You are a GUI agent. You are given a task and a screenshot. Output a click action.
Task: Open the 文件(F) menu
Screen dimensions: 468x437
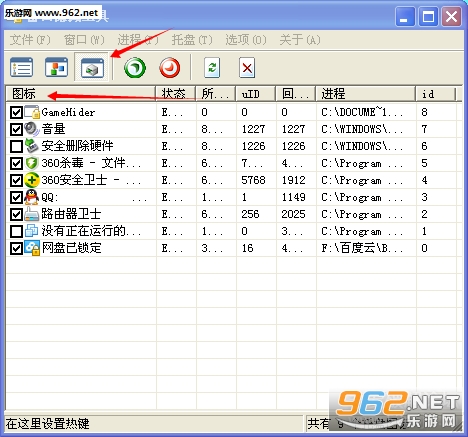pyautogui.click(x=30, y=40)
